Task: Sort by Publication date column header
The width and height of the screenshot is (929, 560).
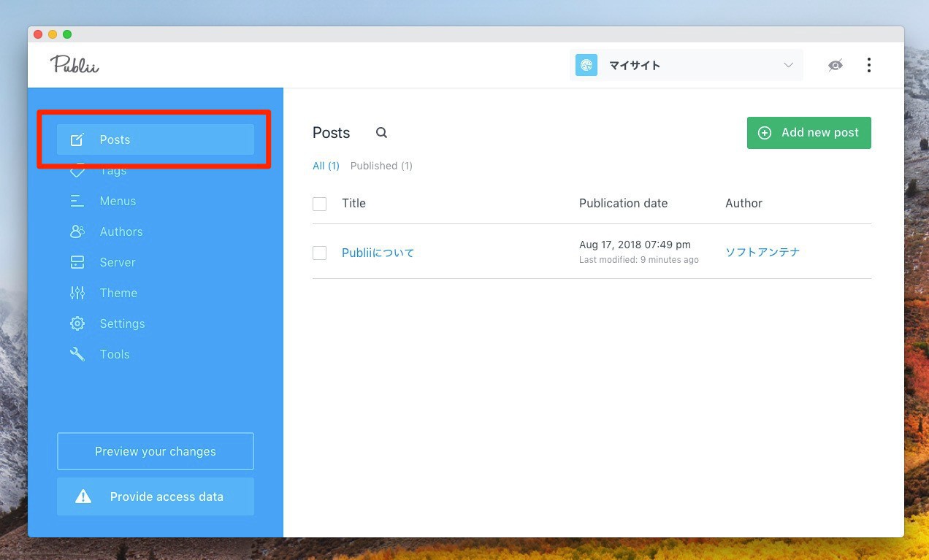Action: click(x=623, y=203)
